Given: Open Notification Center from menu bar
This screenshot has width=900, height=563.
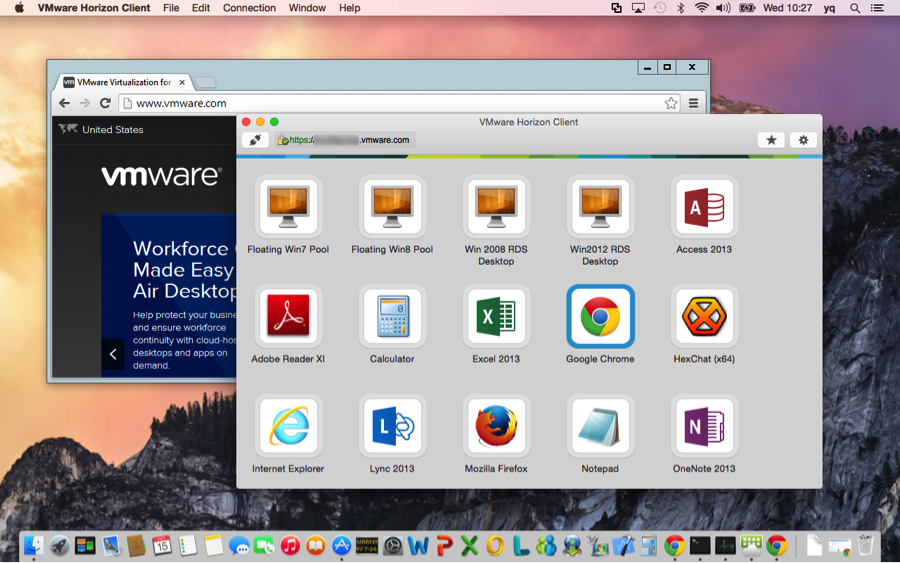Looking at the screenshot, I should coord(877,8).
